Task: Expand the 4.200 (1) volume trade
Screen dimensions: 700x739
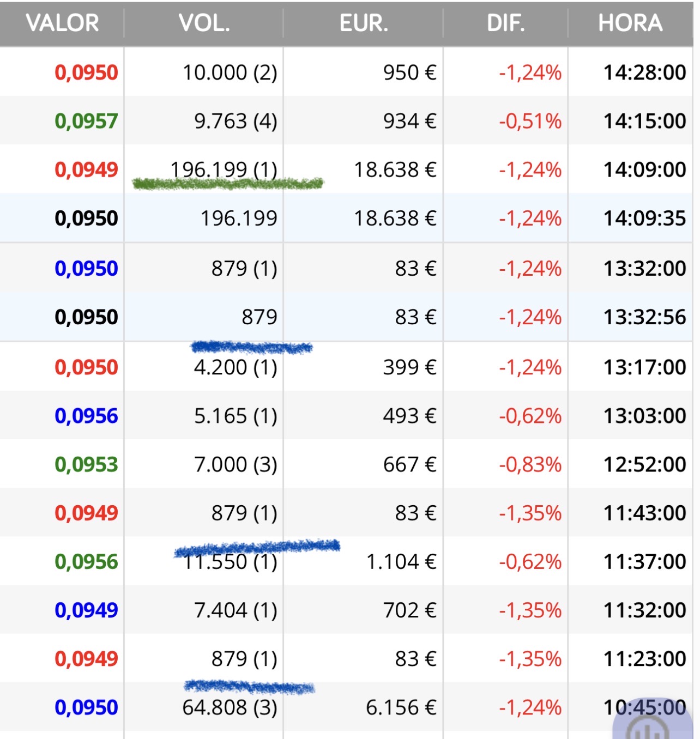Action: pos(235,367)
